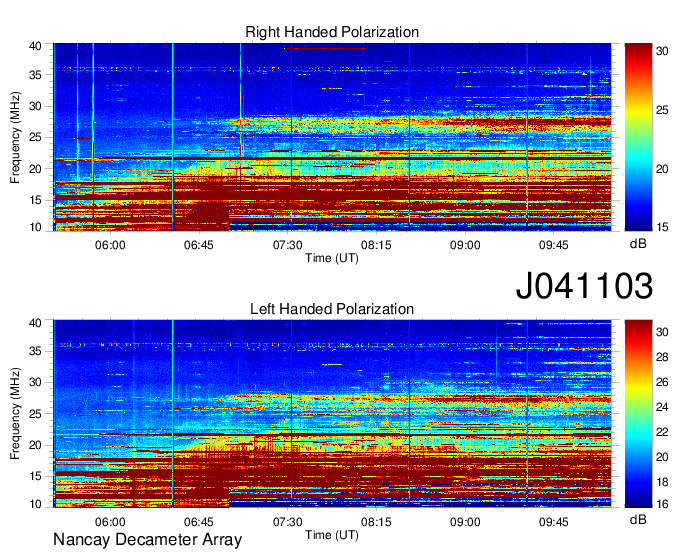Click the bottom plot's color scale bar
680x552 pixels.
638,414
